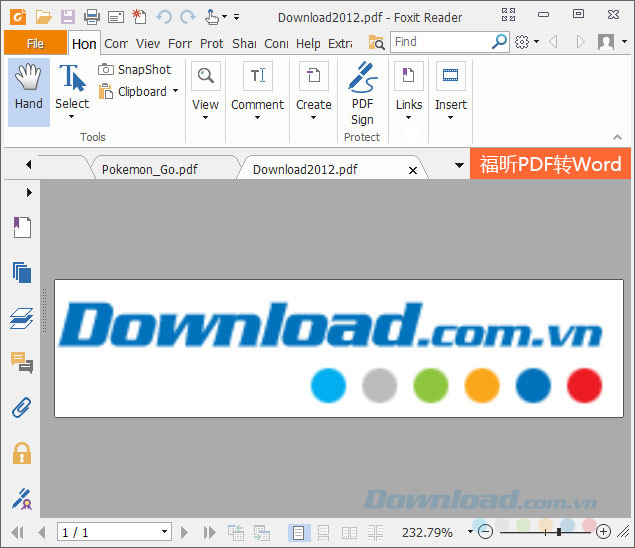Click the Open folder icon in quick access toolbar

43,17
